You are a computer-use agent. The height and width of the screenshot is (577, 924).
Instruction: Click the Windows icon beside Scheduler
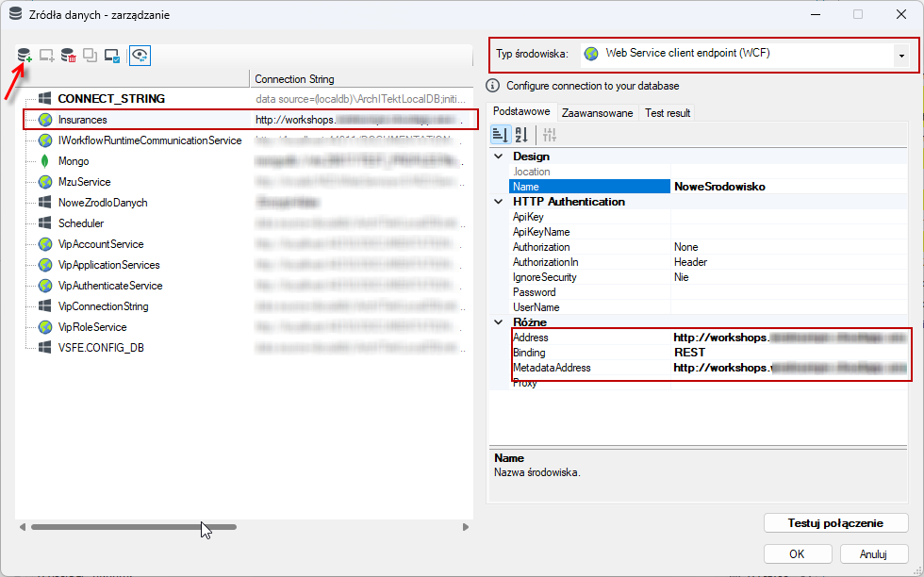click(x=45, y=223)
